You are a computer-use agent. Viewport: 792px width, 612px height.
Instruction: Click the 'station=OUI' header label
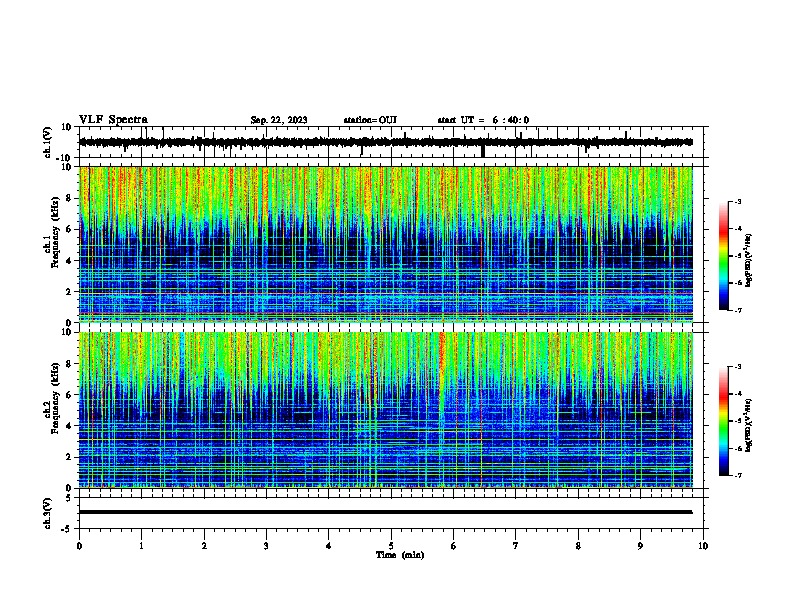(x=370, y=120)
